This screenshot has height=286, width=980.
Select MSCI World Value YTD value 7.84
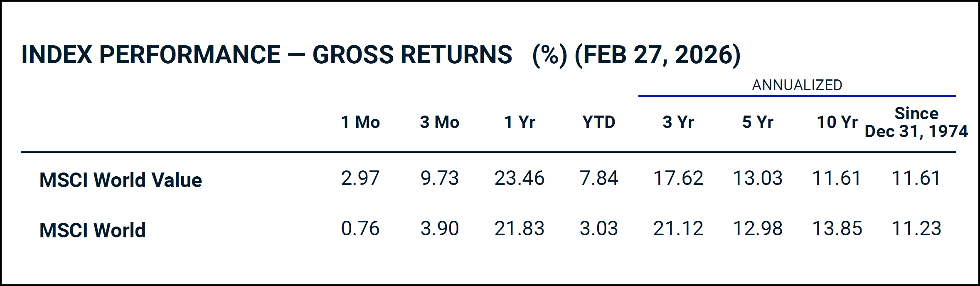(x=598, y=178)
